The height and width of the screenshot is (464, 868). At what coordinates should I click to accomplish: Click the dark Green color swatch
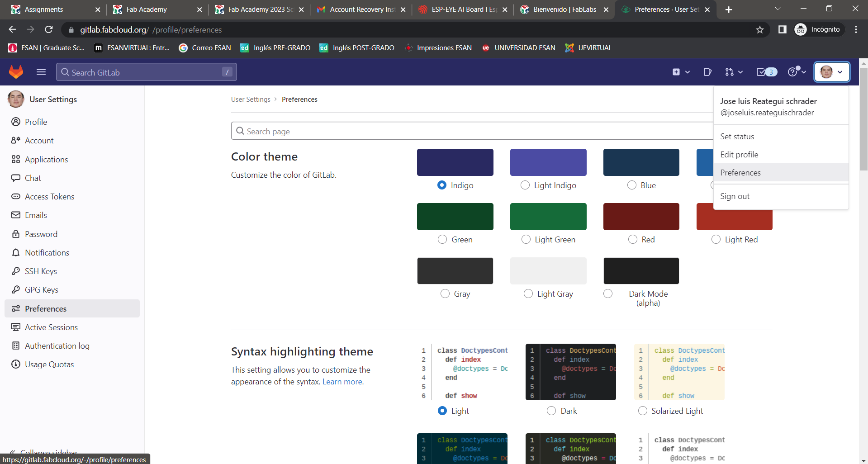click(455, 217)
